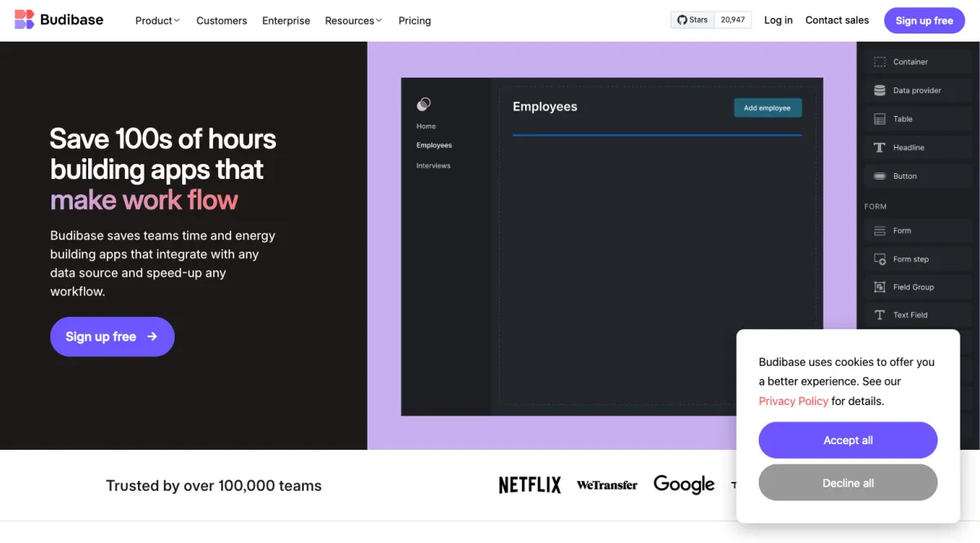980x543 pixels.
Task: Click the Budibase logo icon
Action: [x=24, y=20]
